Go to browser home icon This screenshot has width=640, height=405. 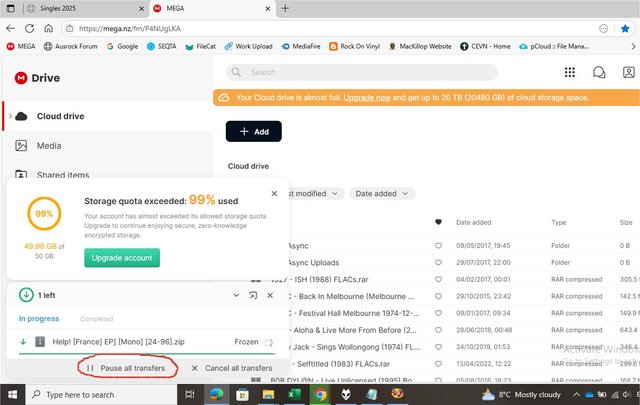48,28
